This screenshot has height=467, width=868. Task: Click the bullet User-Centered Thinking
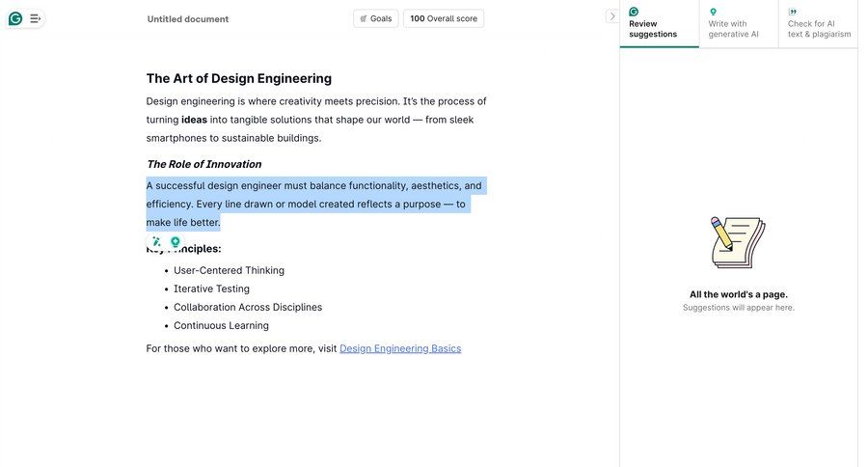pos(229,270)
